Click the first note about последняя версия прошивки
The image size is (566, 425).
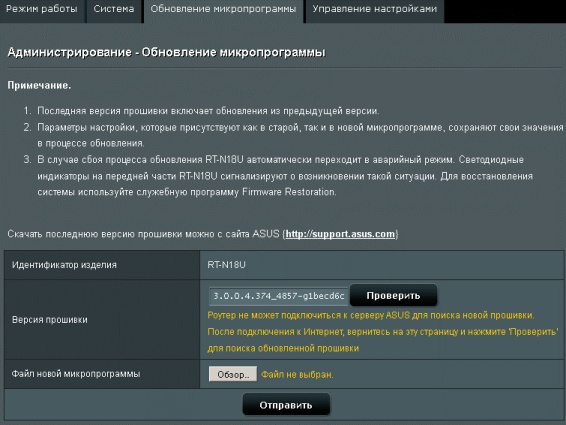click(x=208, y=111)
